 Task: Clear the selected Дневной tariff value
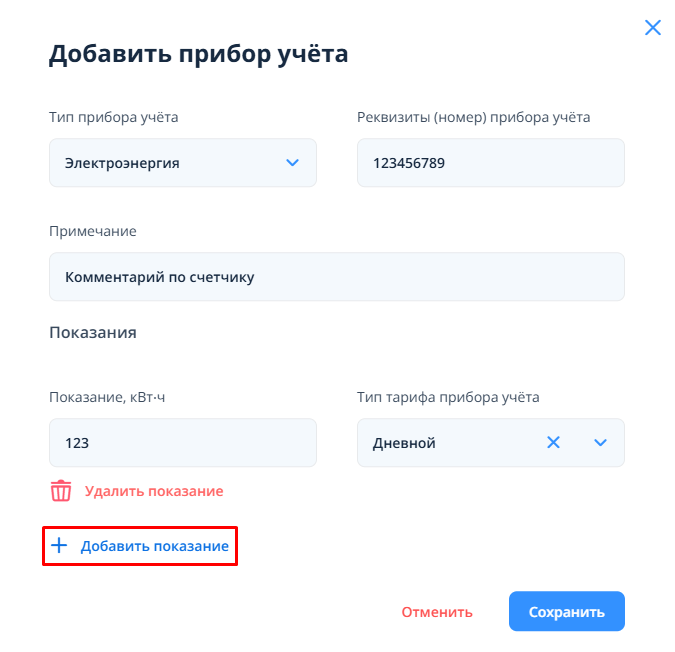tap(553, 442)
